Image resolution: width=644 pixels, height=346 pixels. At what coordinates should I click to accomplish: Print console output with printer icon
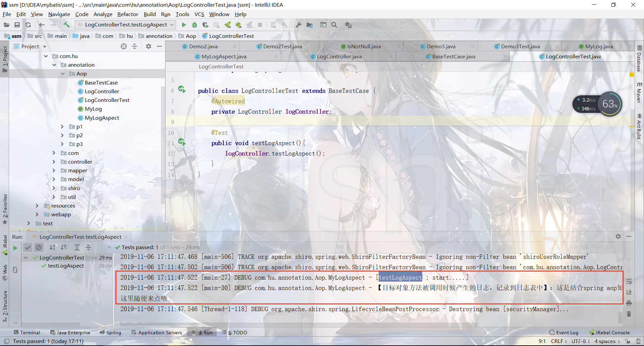coord(629,303)
